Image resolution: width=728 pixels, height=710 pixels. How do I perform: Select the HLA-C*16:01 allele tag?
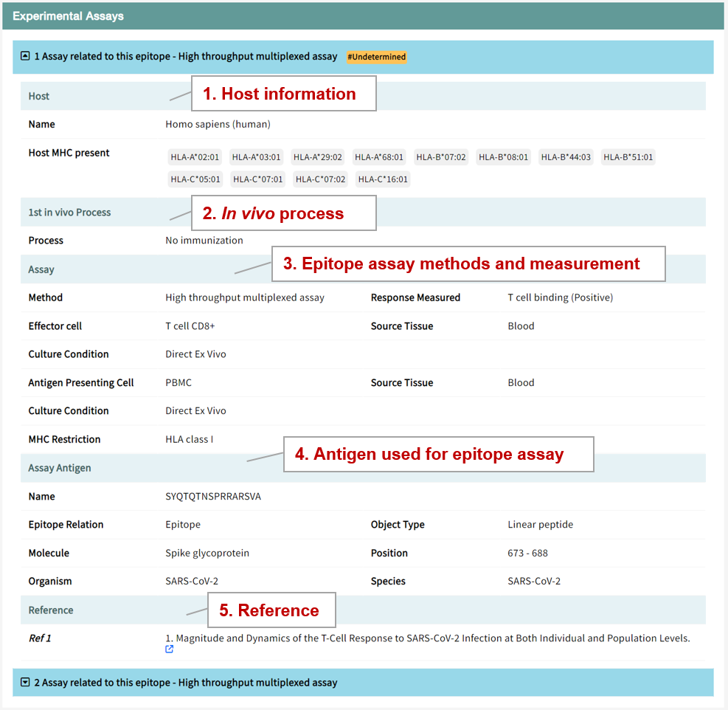point(382,179)
